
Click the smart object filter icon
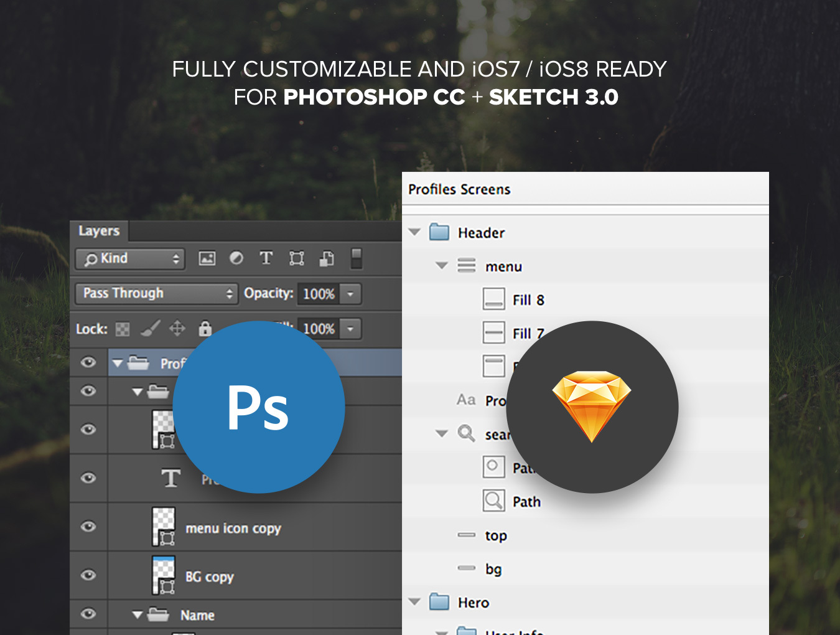[327, 258]
